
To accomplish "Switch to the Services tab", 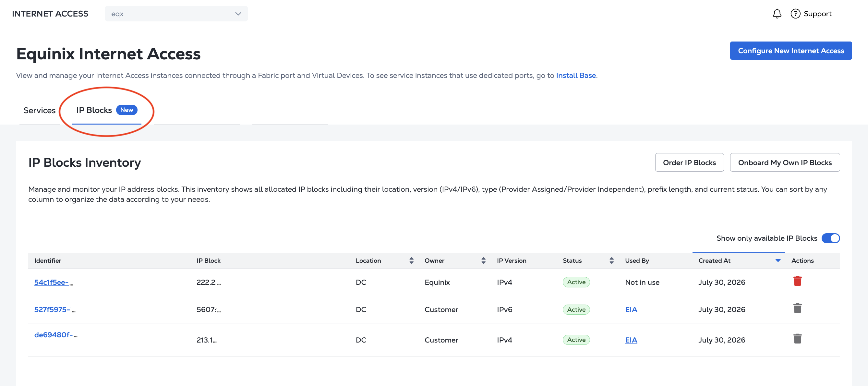I will (40, 111).
